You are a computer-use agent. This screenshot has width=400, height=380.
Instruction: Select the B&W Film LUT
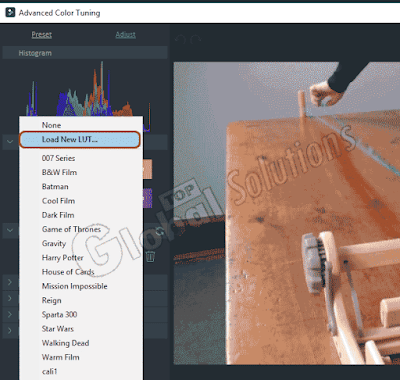pos(81,172)
